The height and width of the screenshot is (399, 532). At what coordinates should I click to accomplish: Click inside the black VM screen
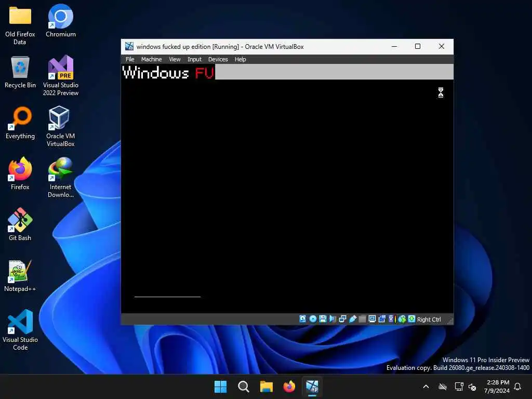click(x=287, y=196)
